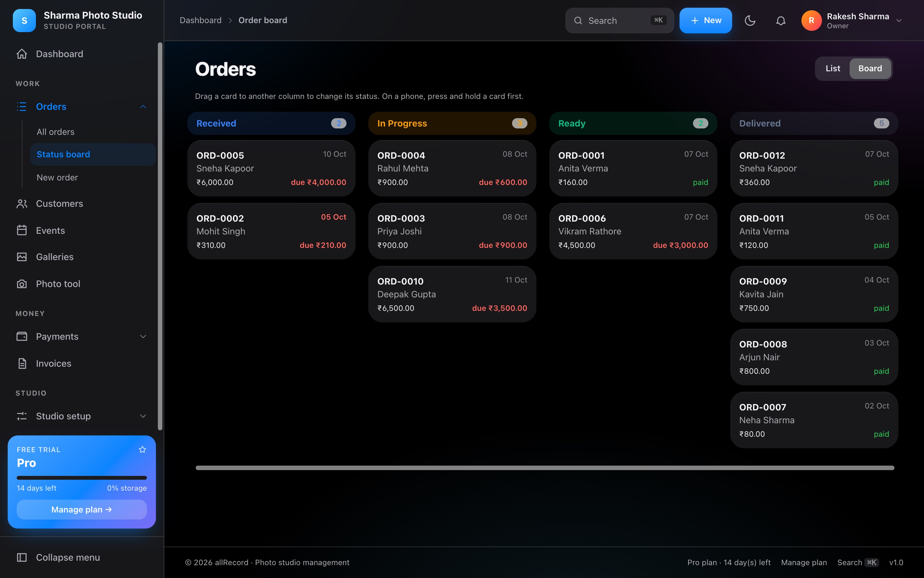Expand the Payments submenu chevron
This screenshot has height=578, width=924.
click(x=143, y=337)
